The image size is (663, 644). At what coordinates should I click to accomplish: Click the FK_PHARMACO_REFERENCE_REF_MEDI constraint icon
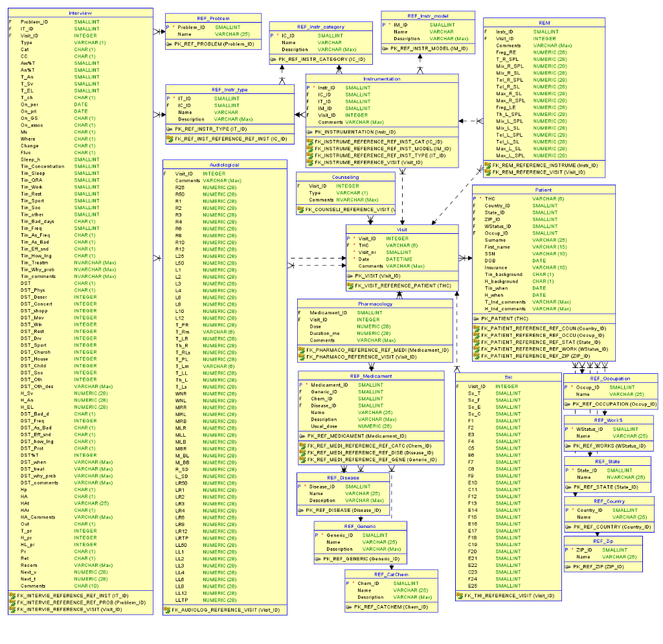301,349
